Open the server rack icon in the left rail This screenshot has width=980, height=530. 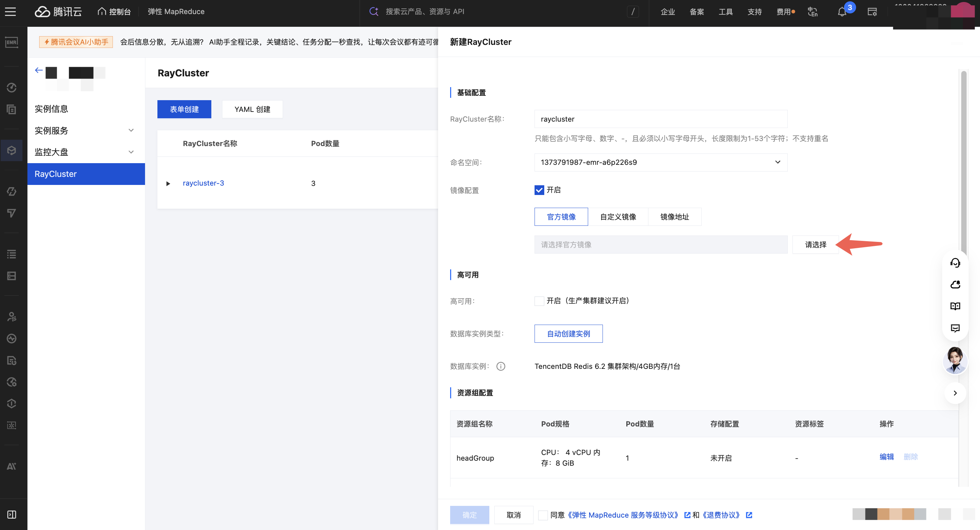pos(11,276)
